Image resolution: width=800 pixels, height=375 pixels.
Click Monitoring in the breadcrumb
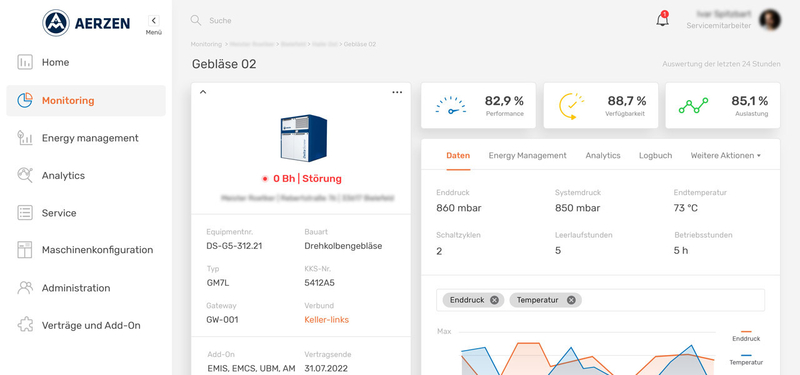click(x=206, y=44)
